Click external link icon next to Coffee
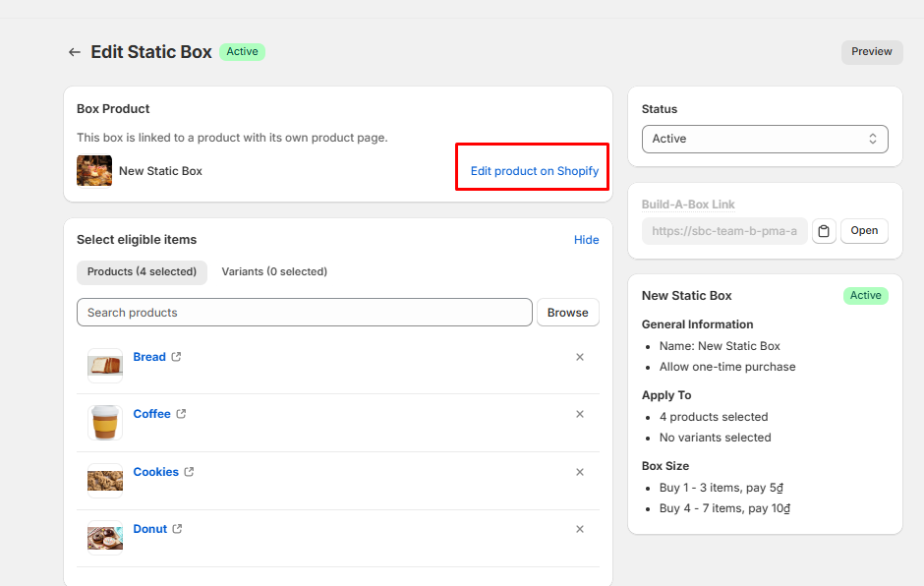This screenshot has height=586, width=924. [x=181, y=414]
